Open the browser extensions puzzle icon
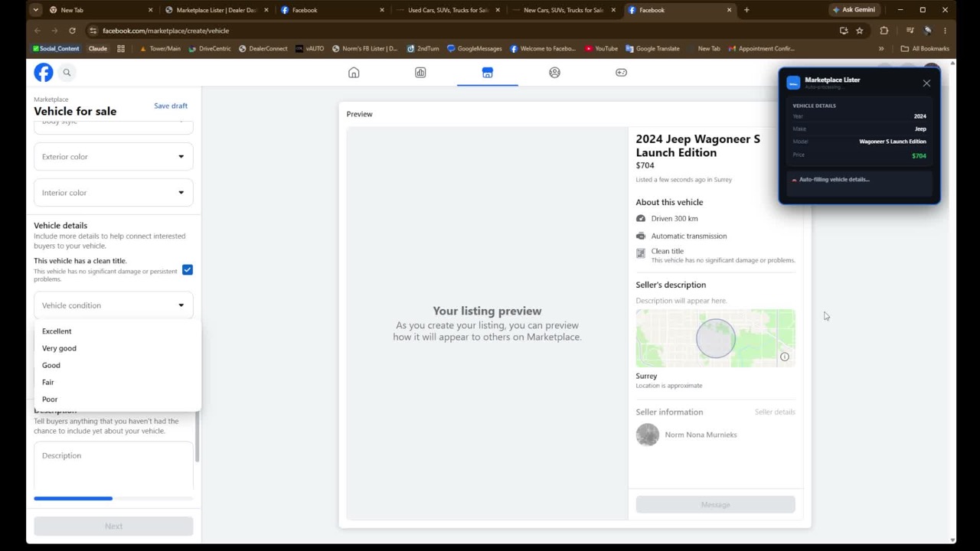 [x=884, y=31]
